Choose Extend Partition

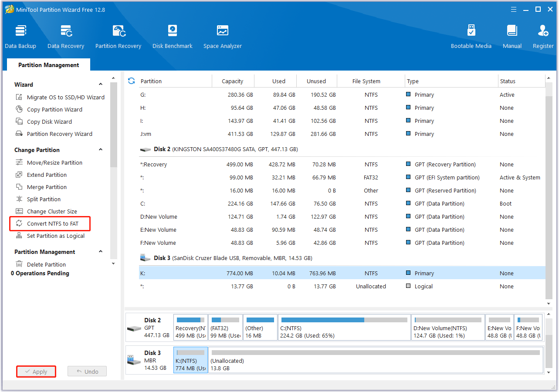click(x=41, y=175)
